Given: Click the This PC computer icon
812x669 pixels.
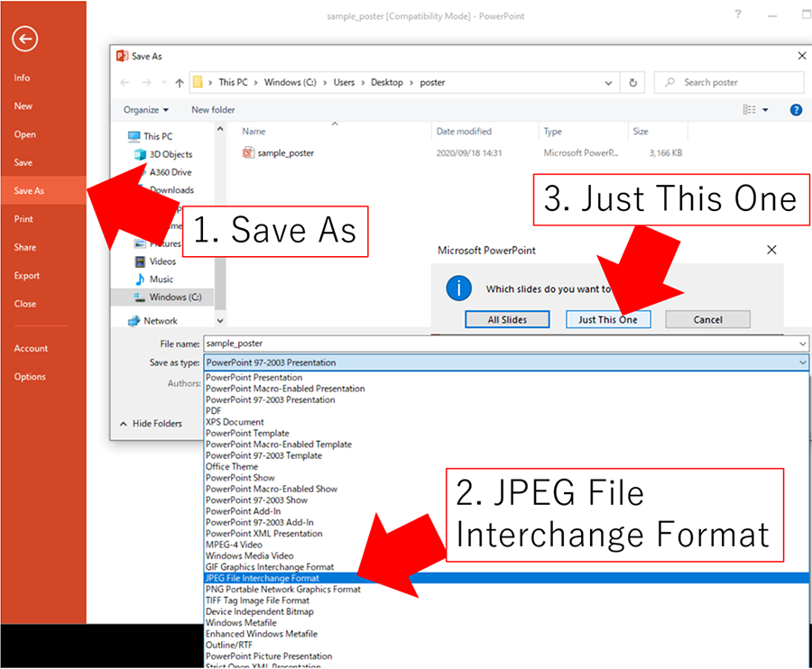Looking at the screenshot, I should point(134,136).
